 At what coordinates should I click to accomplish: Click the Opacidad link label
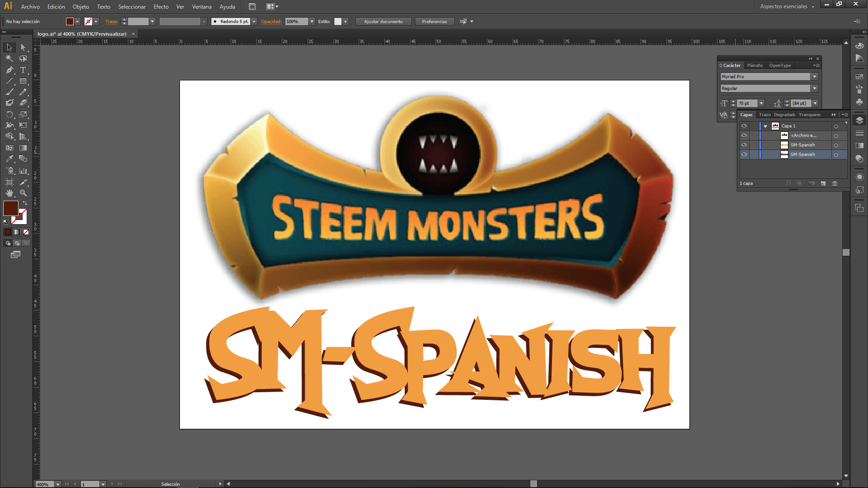click(x=271, y=22)
